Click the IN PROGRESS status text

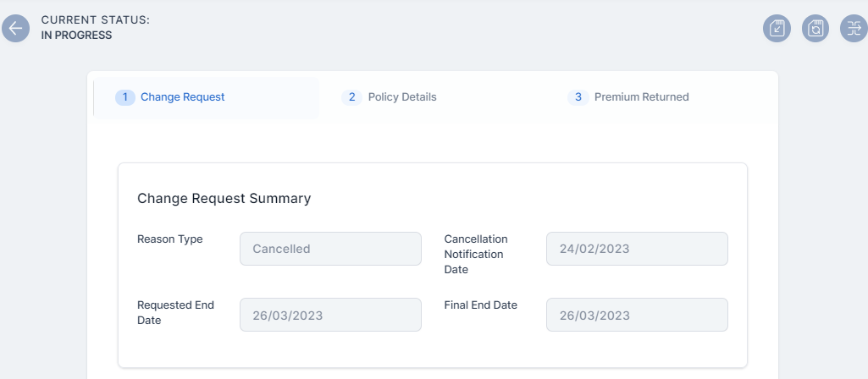pyautogui.click(x=76, y=36)
